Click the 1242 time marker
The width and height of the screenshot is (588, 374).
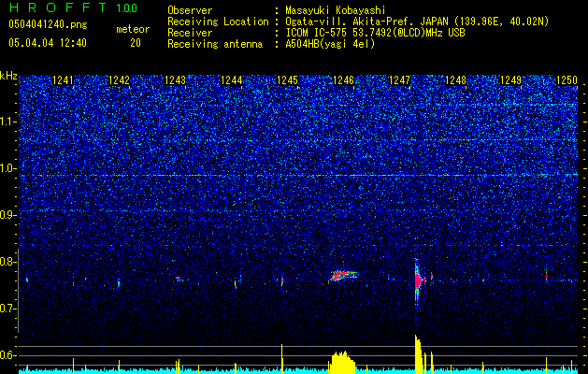pos(119,80)
